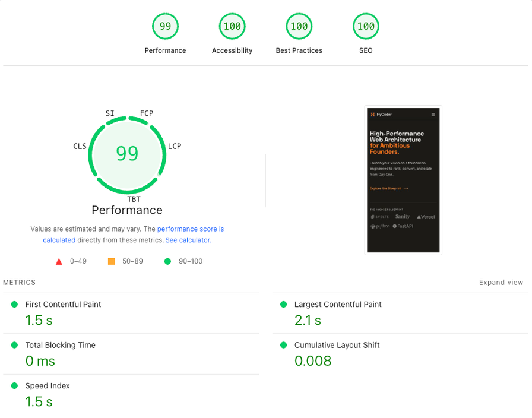Open the Expand view control
This screenshot has height=418, width=532.
pyautogui.click(x=501, y=282)
